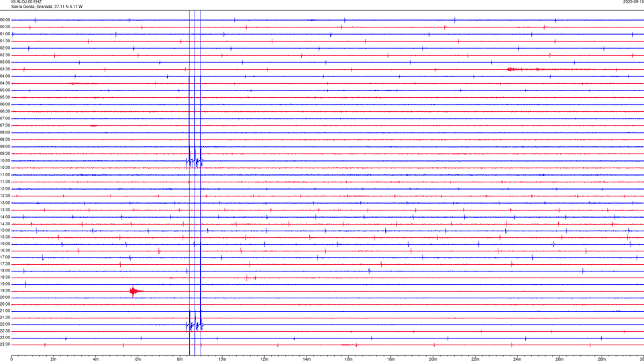Click the 17:30 time label

[5, 264]
